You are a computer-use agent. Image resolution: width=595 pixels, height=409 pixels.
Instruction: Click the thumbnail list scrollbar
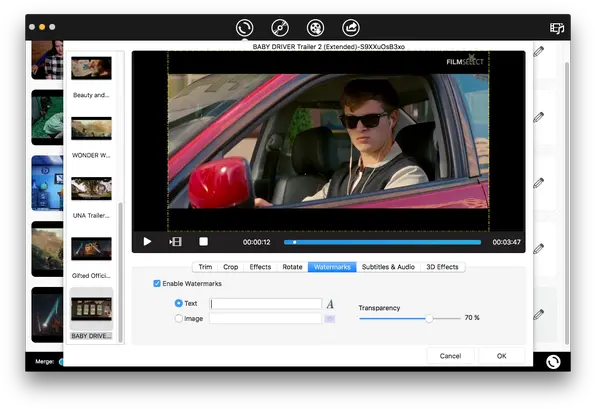click(121, 272)
